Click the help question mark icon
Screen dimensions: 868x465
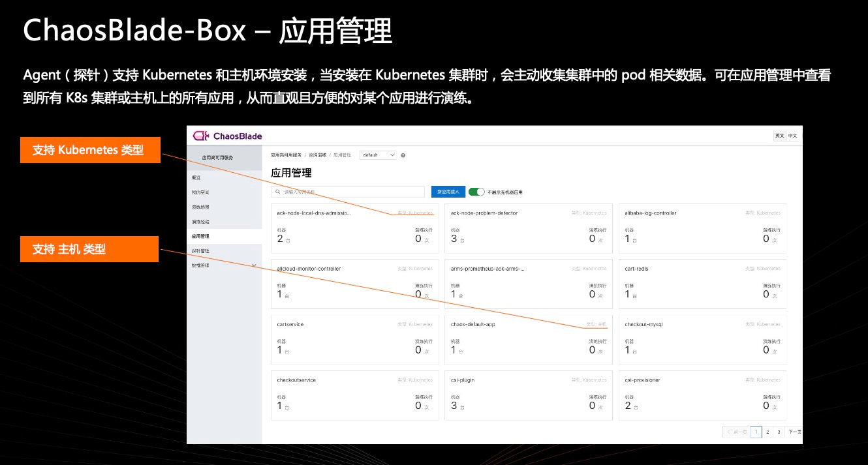tap(403, 155)
